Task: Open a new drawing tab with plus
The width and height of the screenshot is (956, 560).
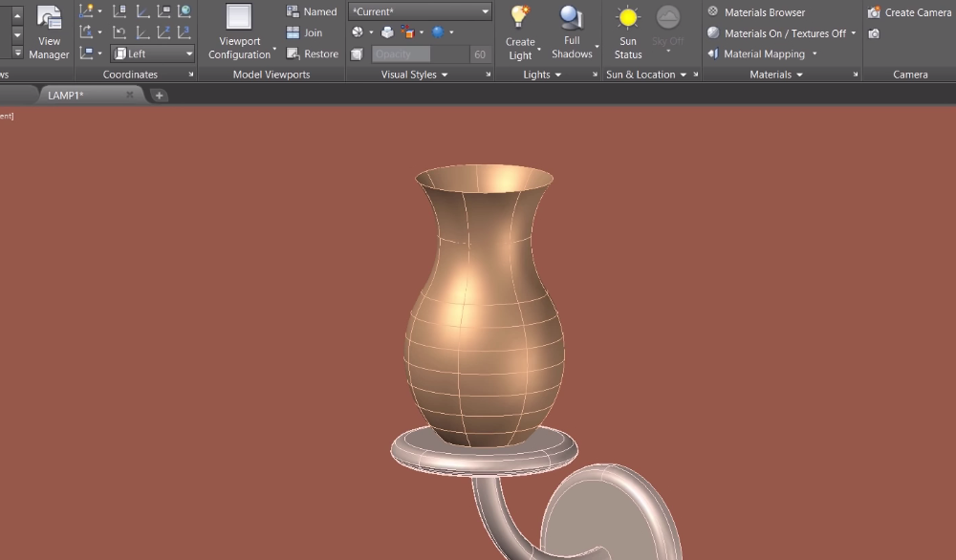Action: [159, 96]
